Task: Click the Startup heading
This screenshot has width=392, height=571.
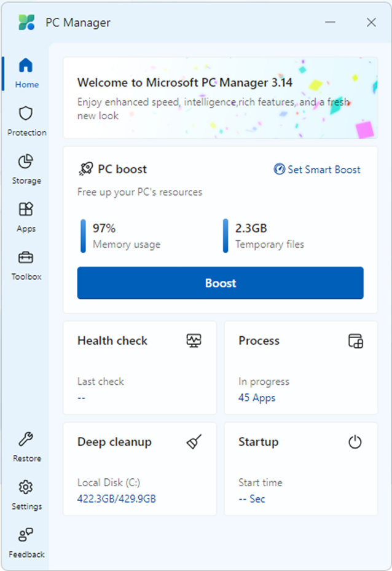Action: coord(259,442)
